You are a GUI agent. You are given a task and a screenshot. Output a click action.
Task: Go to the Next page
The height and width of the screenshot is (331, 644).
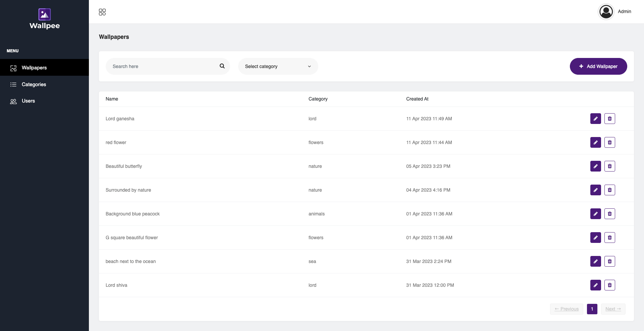pyautogui.click(x=613, y=309)
